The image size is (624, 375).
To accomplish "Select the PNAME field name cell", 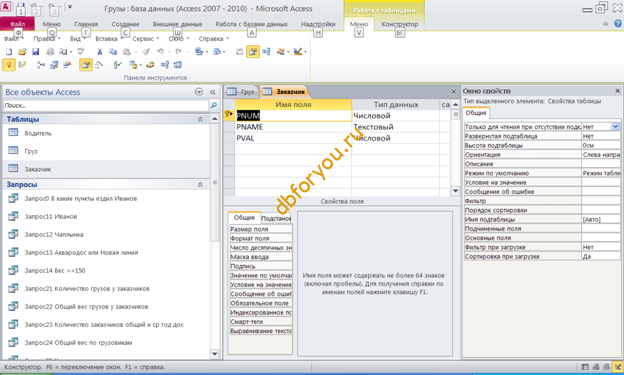I will tap(293, 127).
